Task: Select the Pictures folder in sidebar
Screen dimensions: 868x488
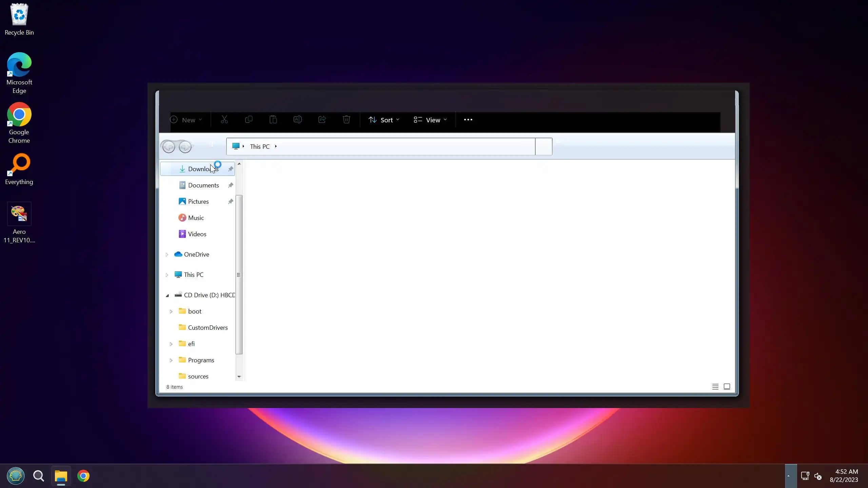Action: coord(198,202)
